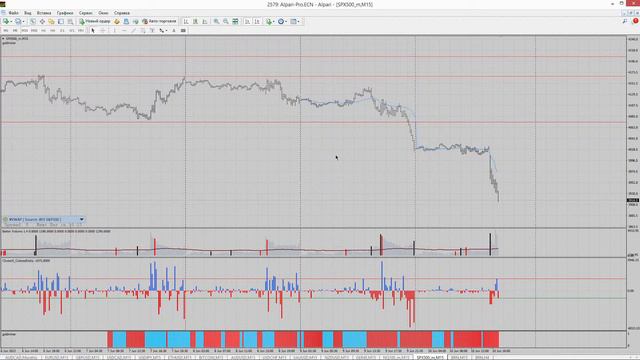Click the Новый ордер button
This screenshot has height=360, width=640.
[95, 21]
